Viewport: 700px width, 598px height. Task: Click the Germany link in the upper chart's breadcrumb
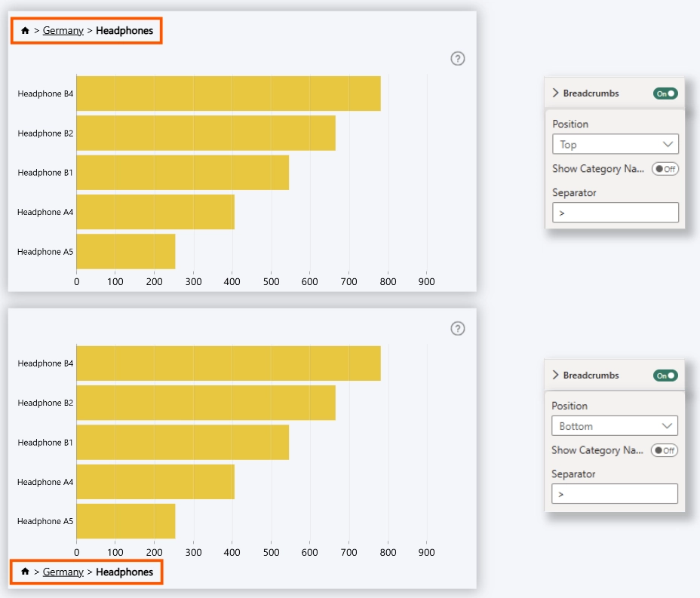tap(63, 31)
